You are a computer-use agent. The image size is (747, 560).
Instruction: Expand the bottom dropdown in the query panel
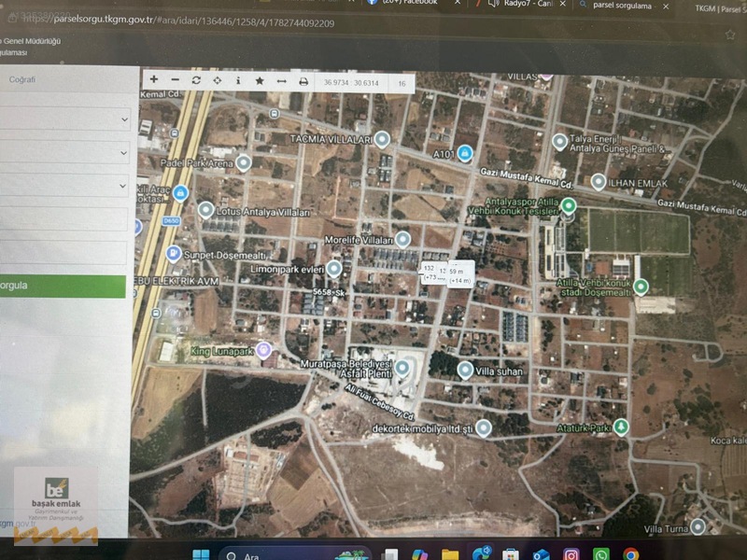pyautogui.click(x=63, y=186)
